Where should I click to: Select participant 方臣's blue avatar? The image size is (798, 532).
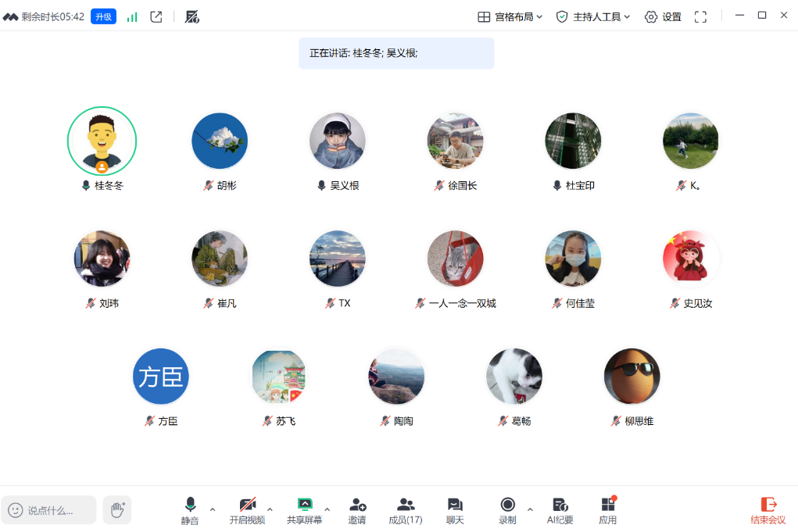pyautogui.click(x=161, y=377)
